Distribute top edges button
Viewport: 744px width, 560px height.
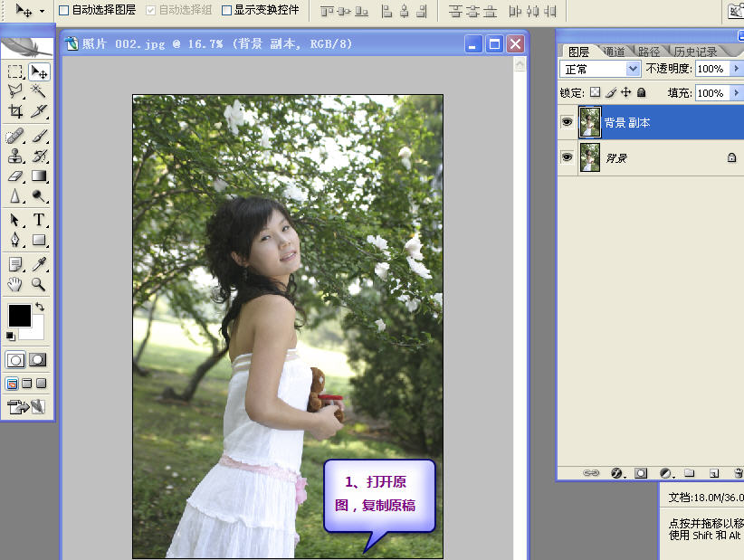point(455,11)
